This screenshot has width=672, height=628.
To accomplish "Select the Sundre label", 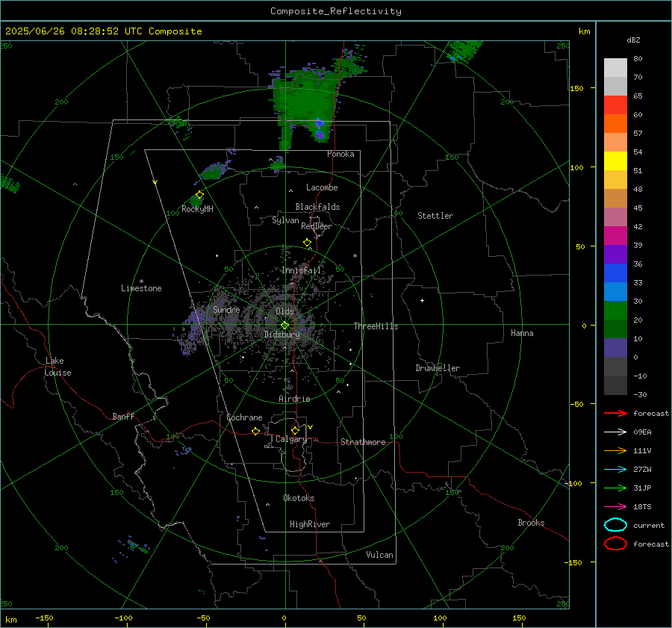I will click(226, 309).
